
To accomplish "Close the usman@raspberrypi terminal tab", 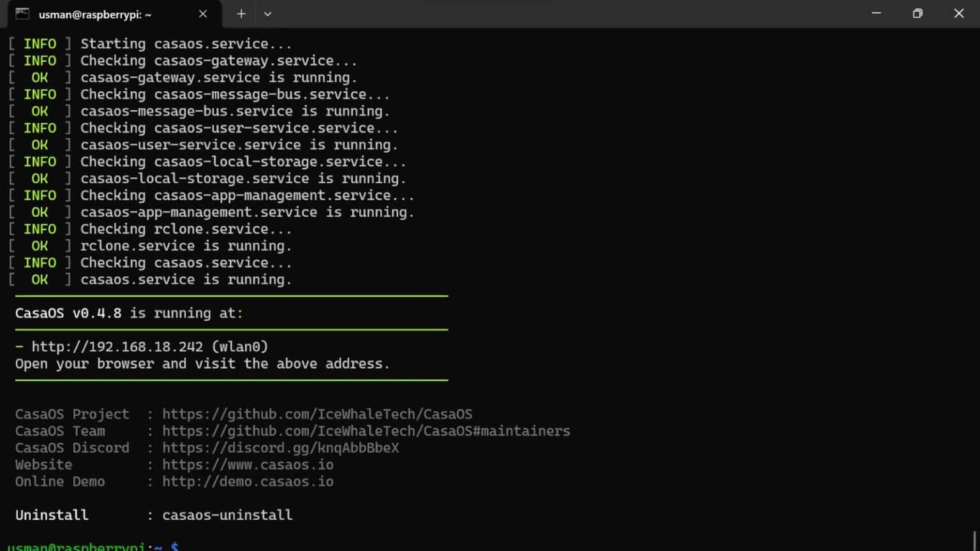I will point(203,14).
